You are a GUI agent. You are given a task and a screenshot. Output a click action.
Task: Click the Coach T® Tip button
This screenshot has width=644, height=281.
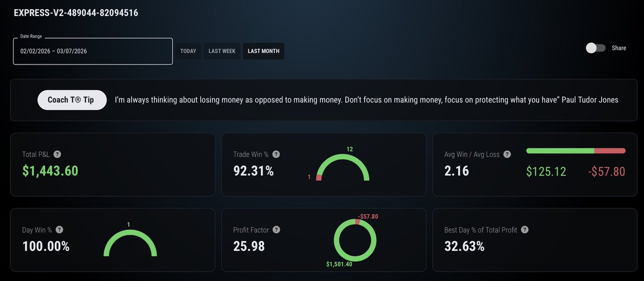[x=72, y=100]
